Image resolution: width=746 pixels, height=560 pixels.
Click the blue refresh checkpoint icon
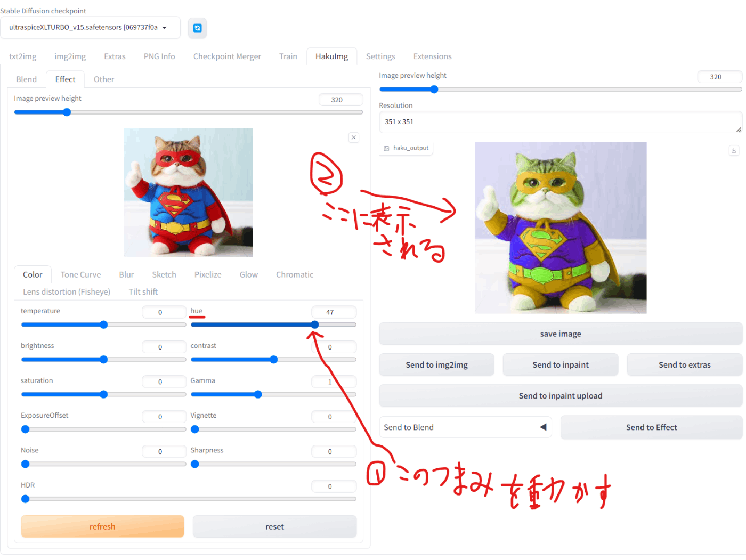point(197,28)
